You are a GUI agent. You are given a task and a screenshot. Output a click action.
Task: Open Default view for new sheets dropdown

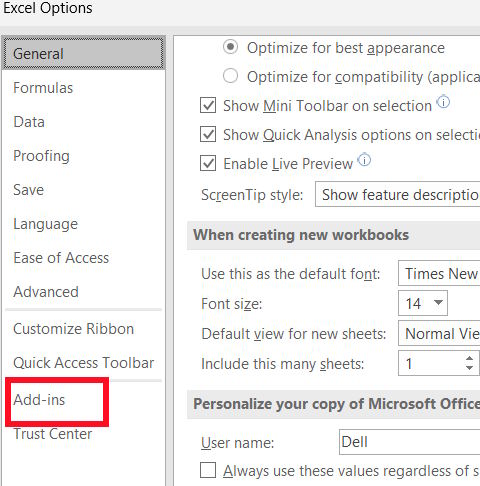coord(439,333)
